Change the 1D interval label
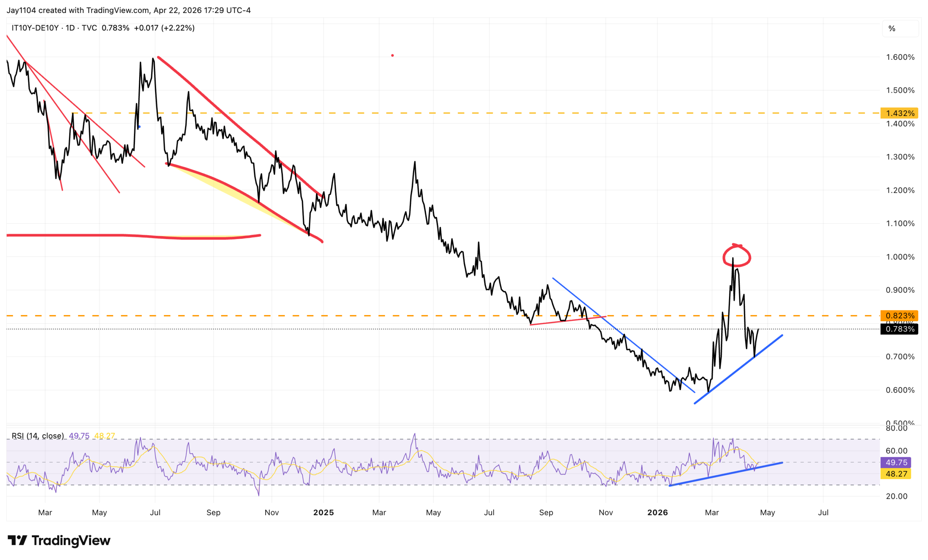The height and width of the screenshot is (560, 928). click(x=70, y=28)
